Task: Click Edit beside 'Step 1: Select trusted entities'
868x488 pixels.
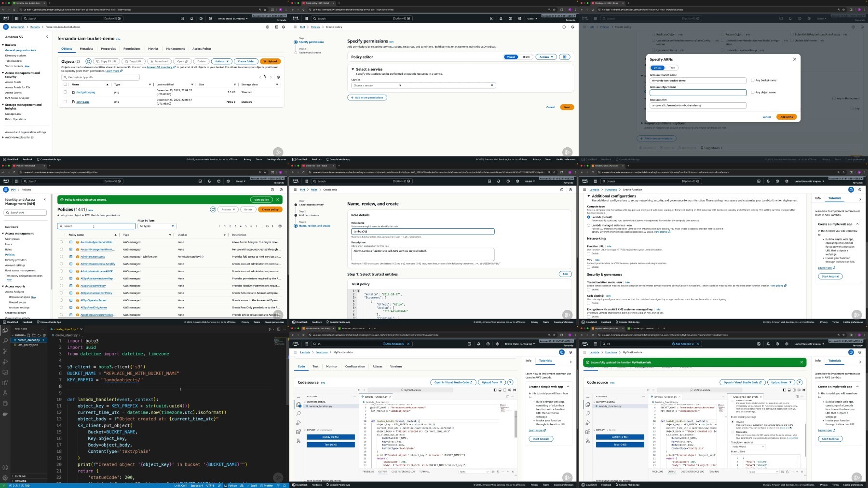Action: click(565, 274)
